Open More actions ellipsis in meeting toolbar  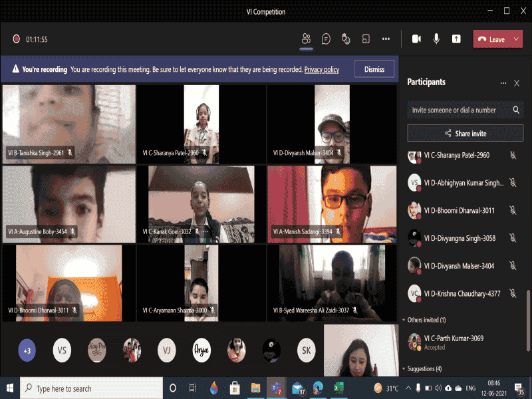point(386,39)
